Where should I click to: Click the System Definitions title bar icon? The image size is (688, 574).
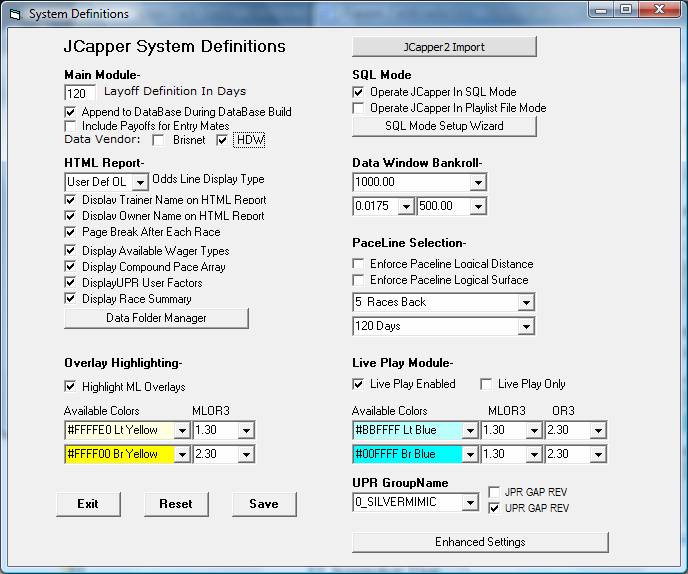coord(15,14)
